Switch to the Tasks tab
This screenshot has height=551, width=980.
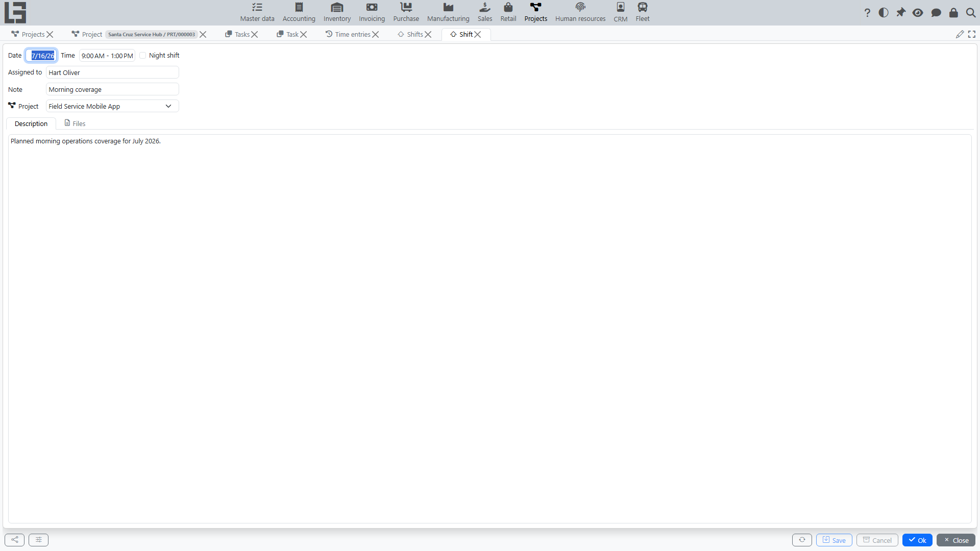(x=237, y=34)
